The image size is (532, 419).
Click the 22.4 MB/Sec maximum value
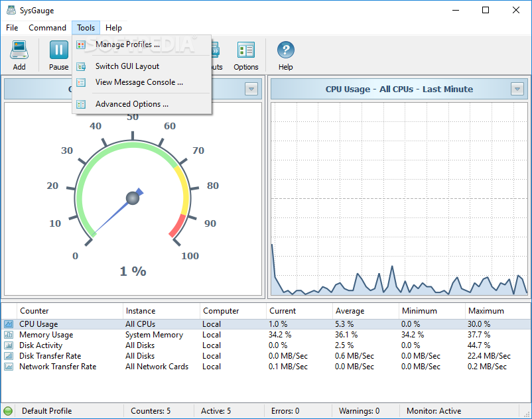[489, 356]
